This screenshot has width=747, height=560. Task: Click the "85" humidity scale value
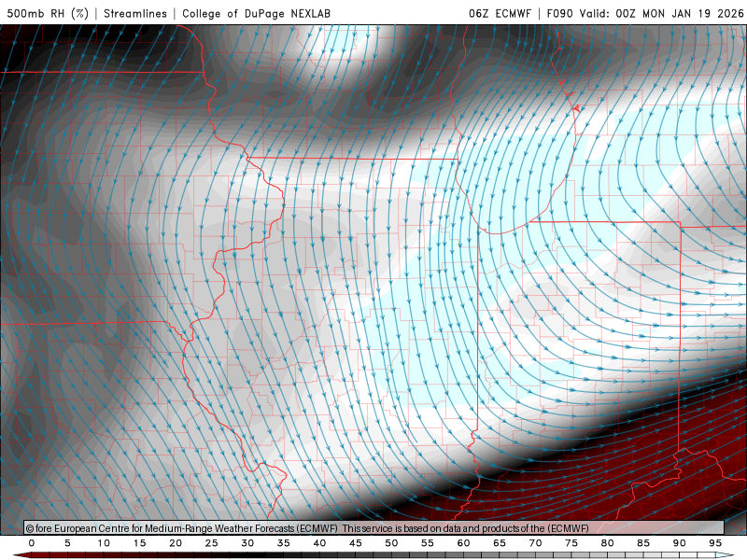[x=643, y=543]
